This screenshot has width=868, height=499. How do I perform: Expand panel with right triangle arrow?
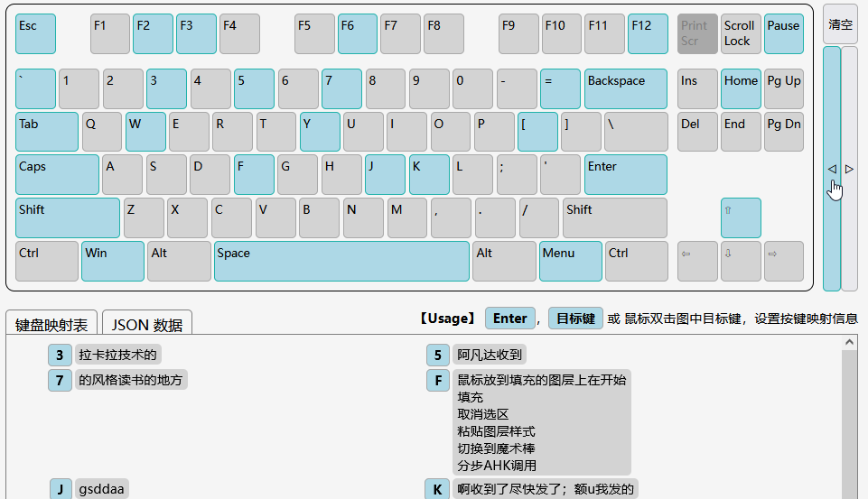click(849, 169)
